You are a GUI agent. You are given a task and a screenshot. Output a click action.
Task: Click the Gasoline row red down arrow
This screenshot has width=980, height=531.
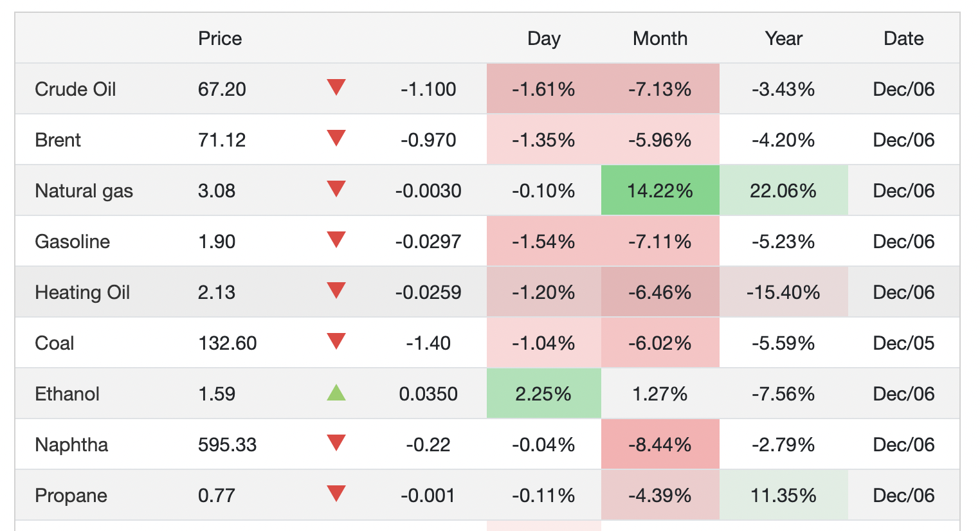tap(336, 240)
